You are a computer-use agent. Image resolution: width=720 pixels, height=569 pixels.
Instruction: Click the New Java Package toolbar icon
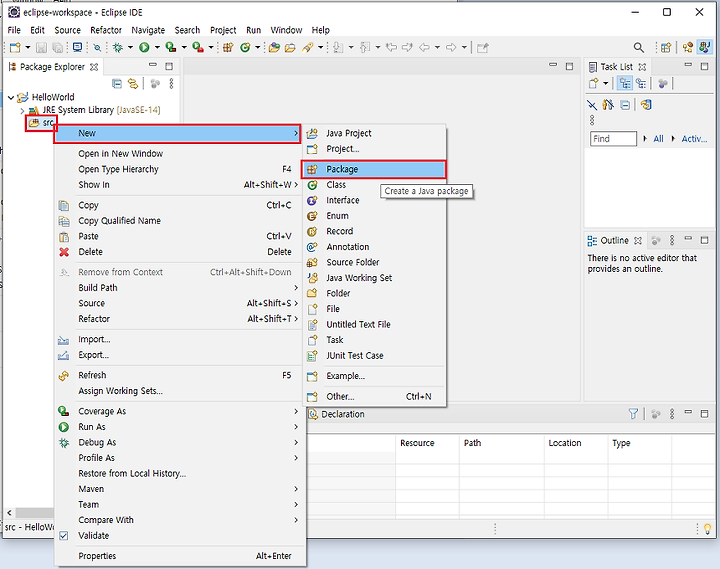(228, 47)
